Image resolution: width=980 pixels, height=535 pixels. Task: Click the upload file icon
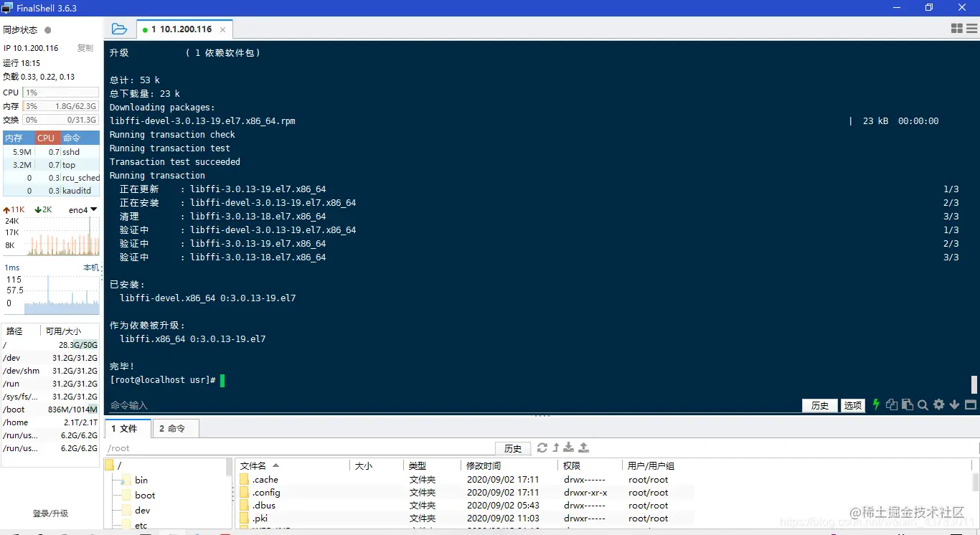click(584, 448)
